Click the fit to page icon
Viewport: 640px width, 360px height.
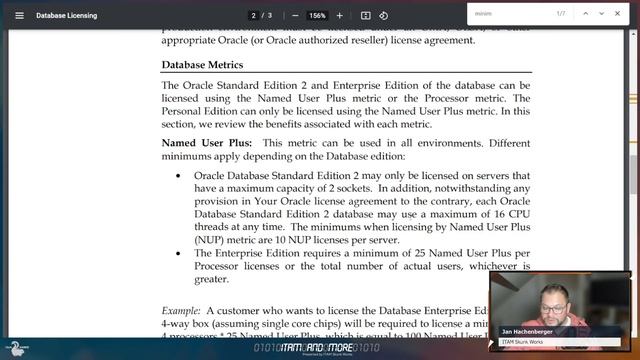pyautogui.click(x=366, y=16)
